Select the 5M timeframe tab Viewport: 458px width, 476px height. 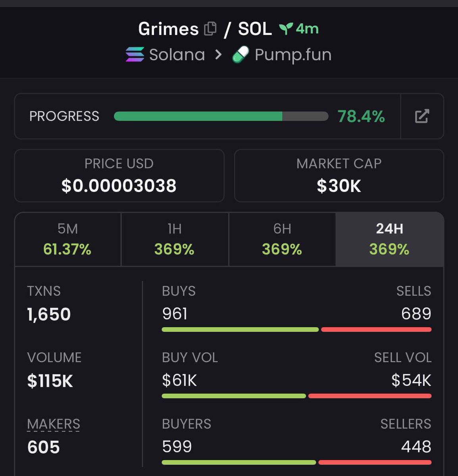(67, 239)
